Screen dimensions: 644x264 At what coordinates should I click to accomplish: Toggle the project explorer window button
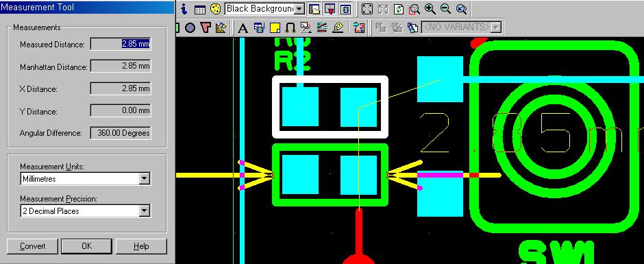click(314, 9)
